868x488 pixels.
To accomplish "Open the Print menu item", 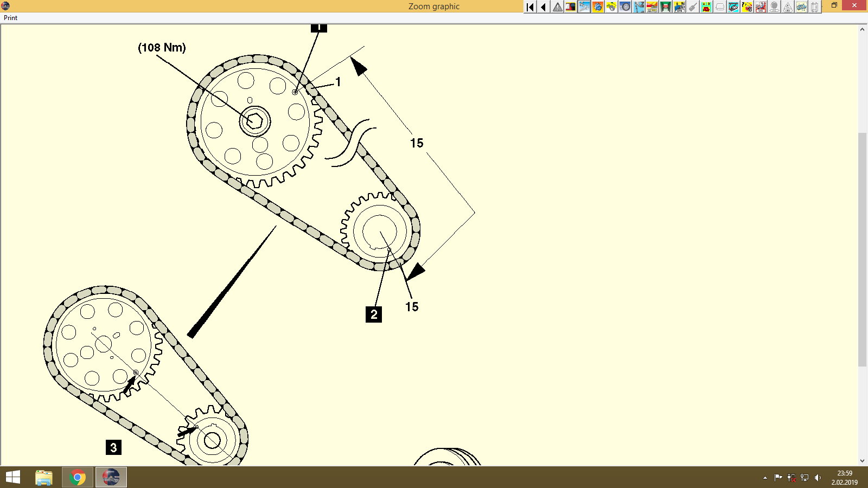I will (10, 17).
